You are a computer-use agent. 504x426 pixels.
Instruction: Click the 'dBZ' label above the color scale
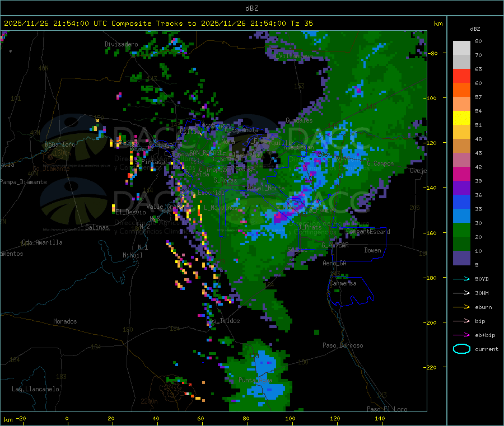[x=475, y=29]
